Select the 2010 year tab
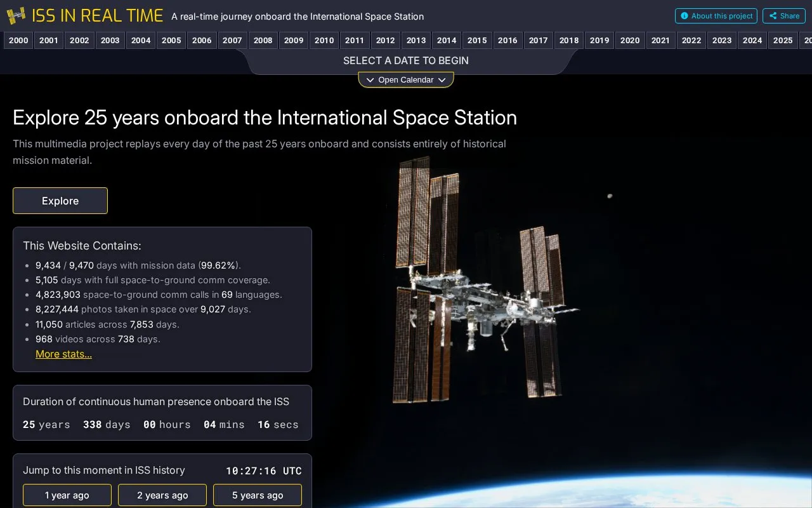This screenshot has height=508, width=812. tap(324, 40)
